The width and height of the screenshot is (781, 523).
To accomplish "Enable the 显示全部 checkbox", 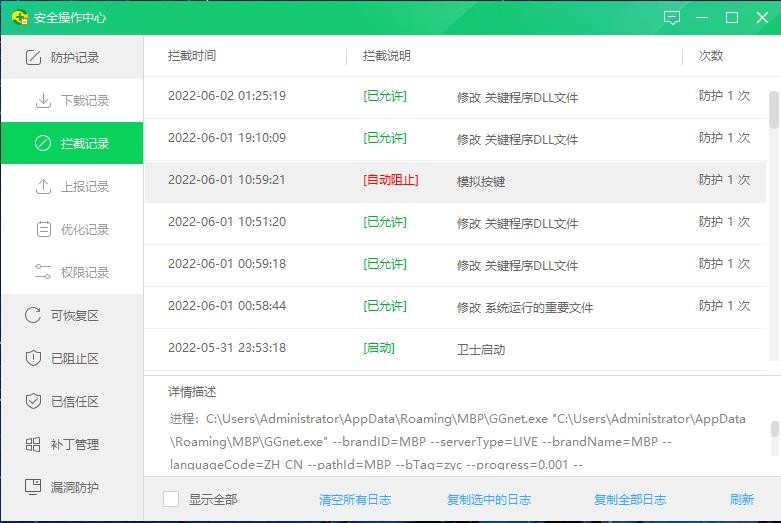I will [x=171, y=499].
